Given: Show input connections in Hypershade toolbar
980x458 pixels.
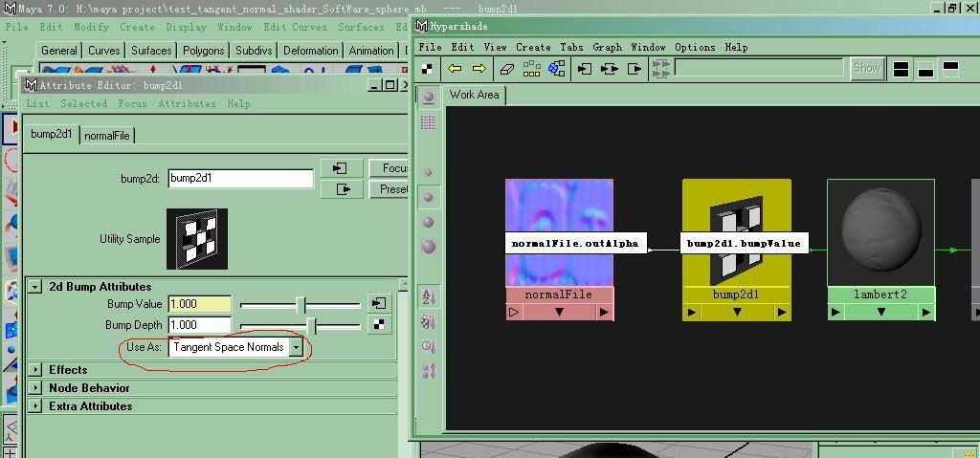Looking at the screenshot, I should (585, 69).
